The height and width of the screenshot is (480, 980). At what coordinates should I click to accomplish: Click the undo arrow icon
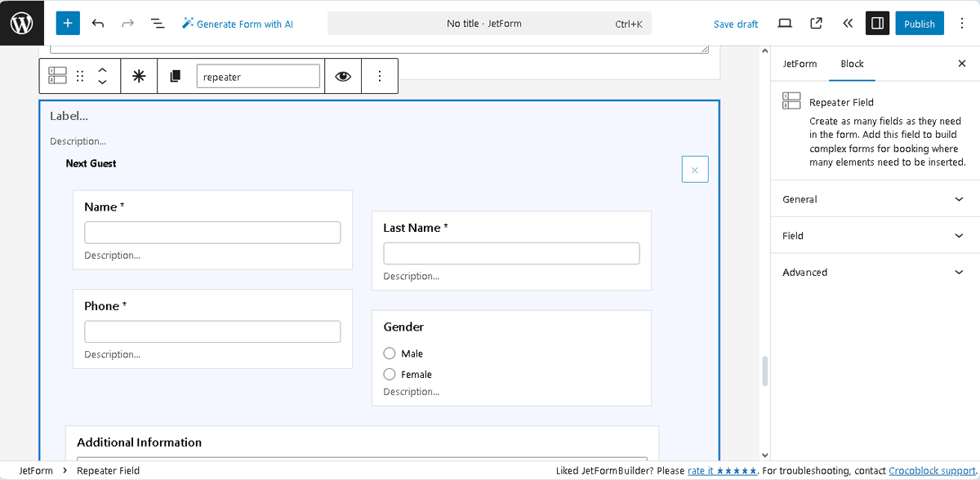[98, 24]
